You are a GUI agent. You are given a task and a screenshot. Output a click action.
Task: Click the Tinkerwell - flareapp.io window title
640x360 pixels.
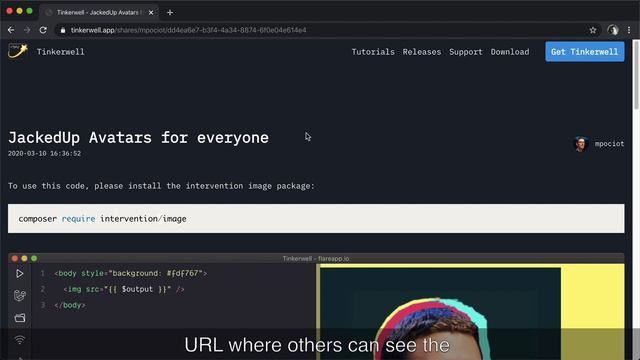[x=316, y=258]
